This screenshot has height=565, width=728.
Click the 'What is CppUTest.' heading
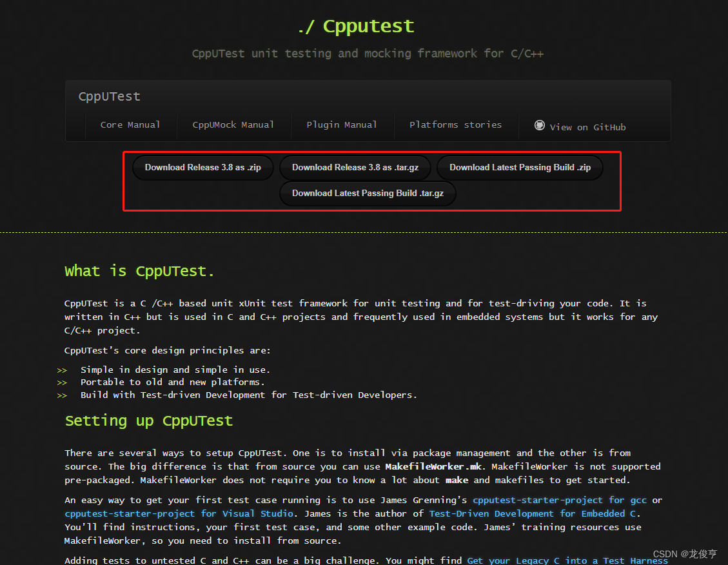[x=139, y=271]
